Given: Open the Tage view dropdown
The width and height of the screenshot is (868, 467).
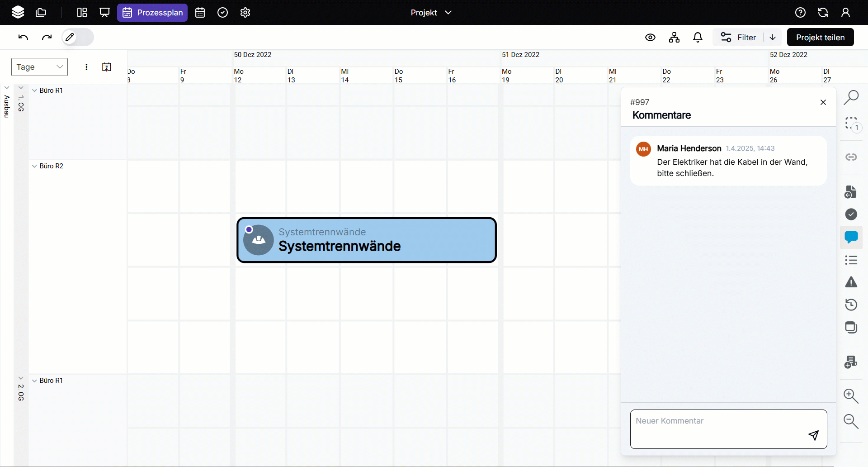Looking at the screenshot, I should click(x=39, y=67).
